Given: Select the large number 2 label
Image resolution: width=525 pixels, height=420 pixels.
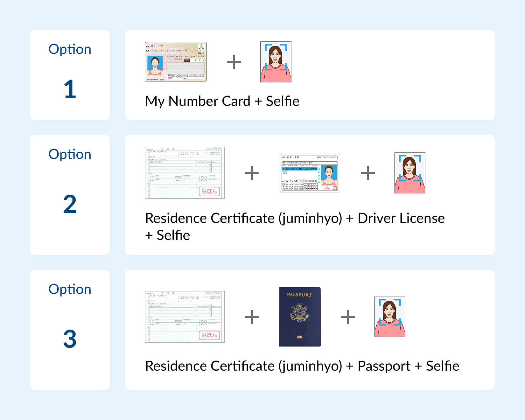Looking at the screenshot, I should coord(70,204).
